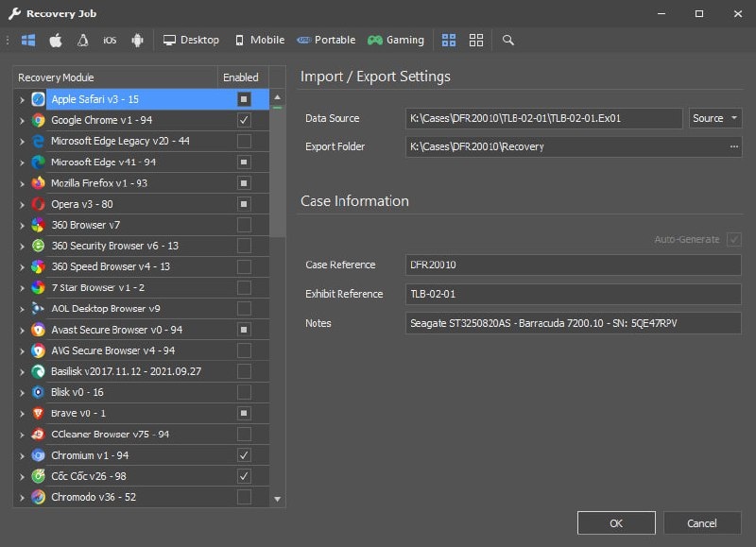Deselect all modules grid icon

[476, 40]
